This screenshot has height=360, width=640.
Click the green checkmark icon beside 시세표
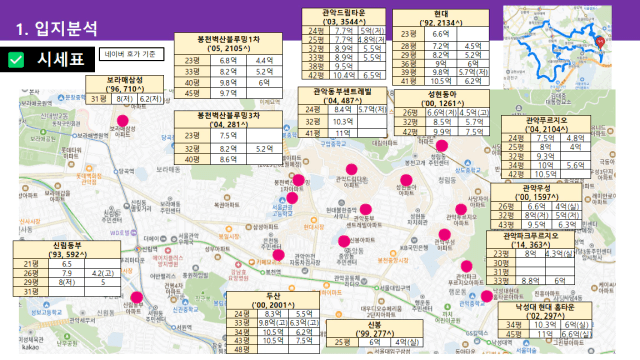tap(16, 60)
